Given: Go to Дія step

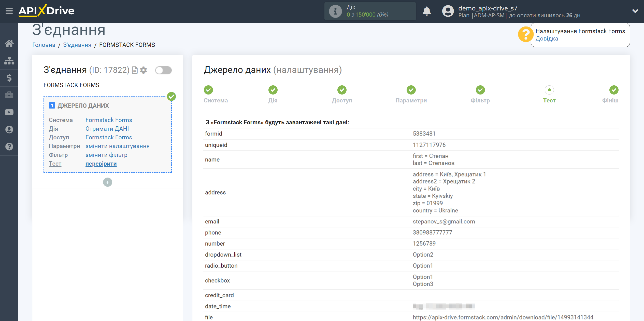Looking at the screenshot, I should (273, 90).
